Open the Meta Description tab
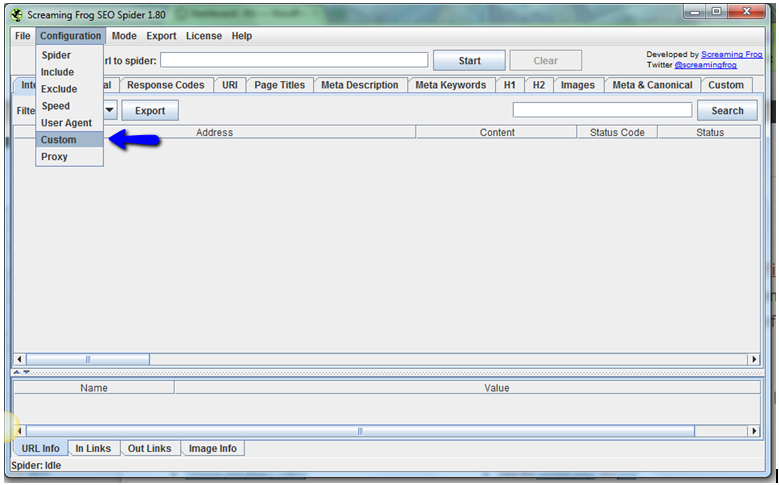This screenshot has width=779, height=485. tap(359, 85)
